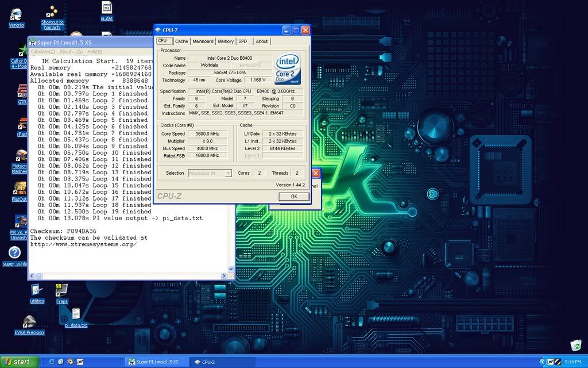This screenshot has width=588, height=368.
Task: Click the Multiplier value field
Action: click(207, 141)
